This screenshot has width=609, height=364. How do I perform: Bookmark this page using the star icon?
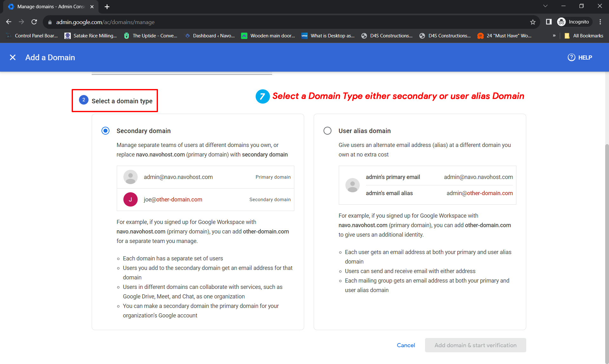coord(533,22)
